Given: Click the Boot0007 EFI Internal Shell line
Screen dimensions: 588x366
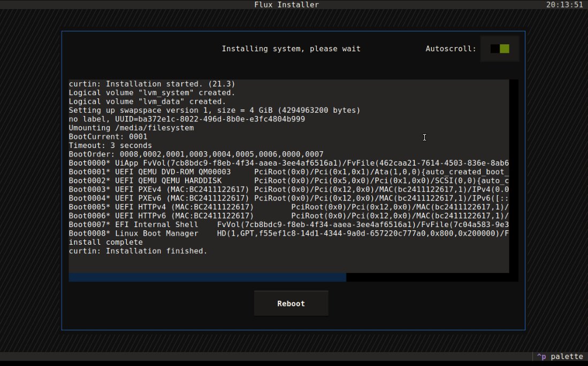Looking at the screenshot, I should [289, 225].
